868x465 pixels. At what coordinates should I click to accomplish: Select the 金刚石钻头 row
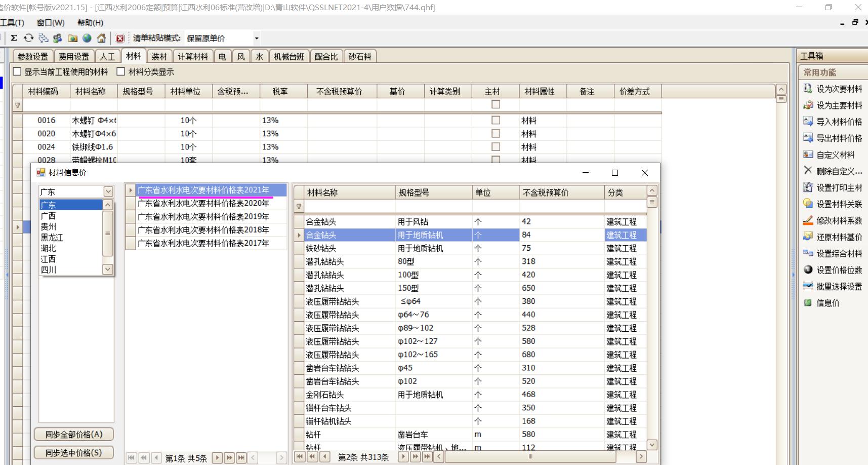pos(470,395)
